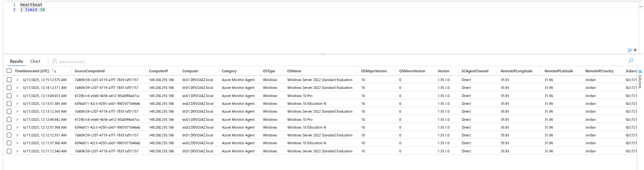The image size is (644, 170).
Task: Collapse the query editor with double-chevron icon
Action: click(x=635, y=50)
